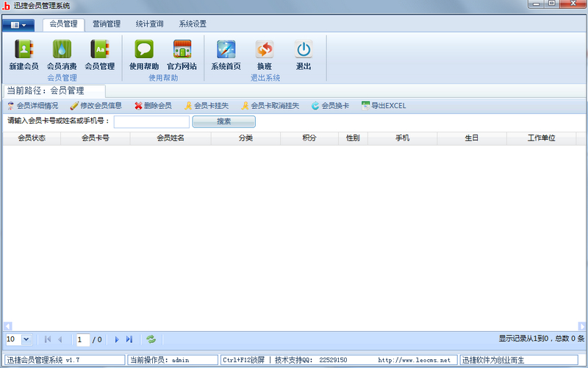Click 修改会员信息 toolbar item
This screenshot has height=368, width=588.
[x=96, y=106]
